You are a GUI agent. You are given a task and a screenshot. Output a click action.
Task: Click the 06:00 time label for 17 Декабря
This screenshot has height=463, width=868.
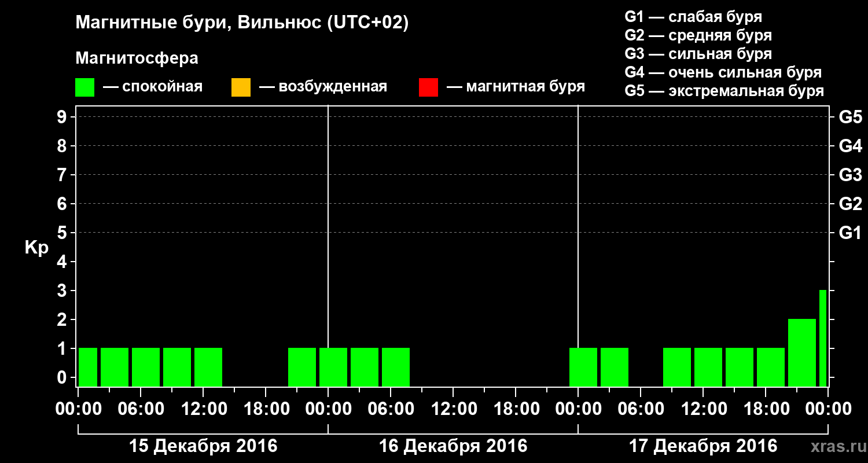pos(641,409)
